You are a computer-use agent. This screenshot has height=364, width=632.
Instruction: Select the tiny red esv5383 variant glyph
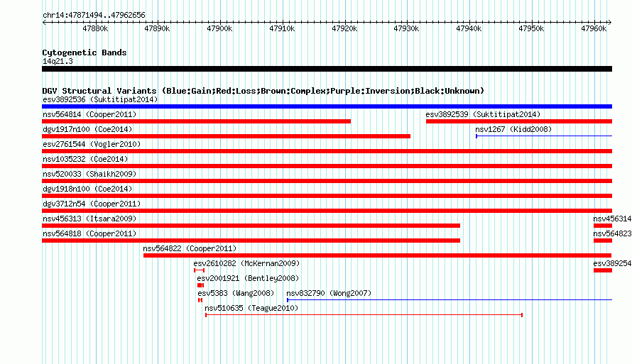(x=200, y=300)
